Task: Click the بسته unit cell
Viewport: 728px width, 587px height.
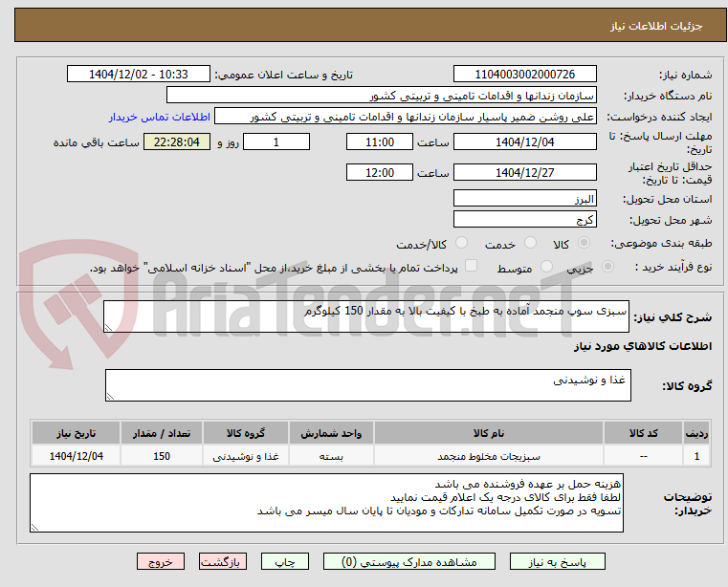Action: tap(331, 457)
